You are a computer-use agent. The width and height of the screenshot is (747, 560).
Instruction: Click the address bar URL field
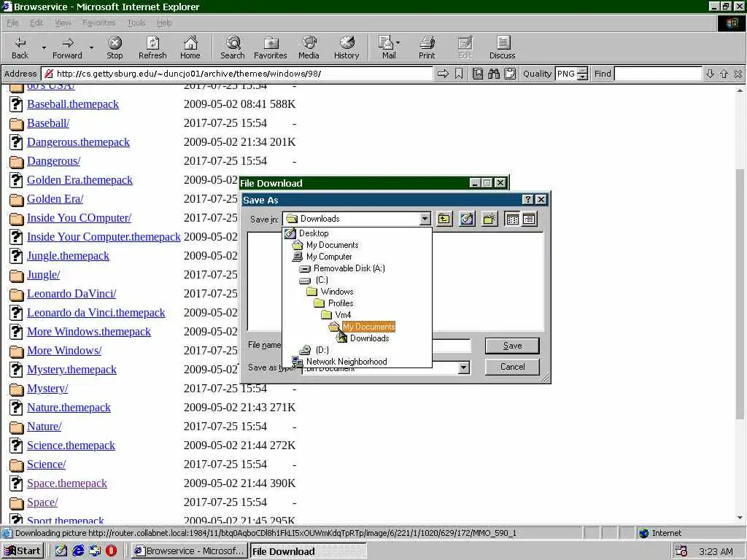tap(237, 74)
